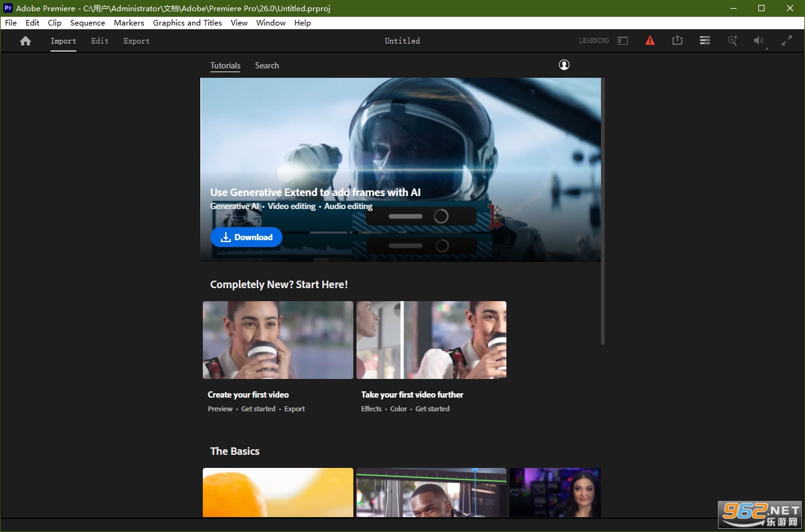
Task: Open the progress dashboard bars icon
Action: click(x=705, y=40)
